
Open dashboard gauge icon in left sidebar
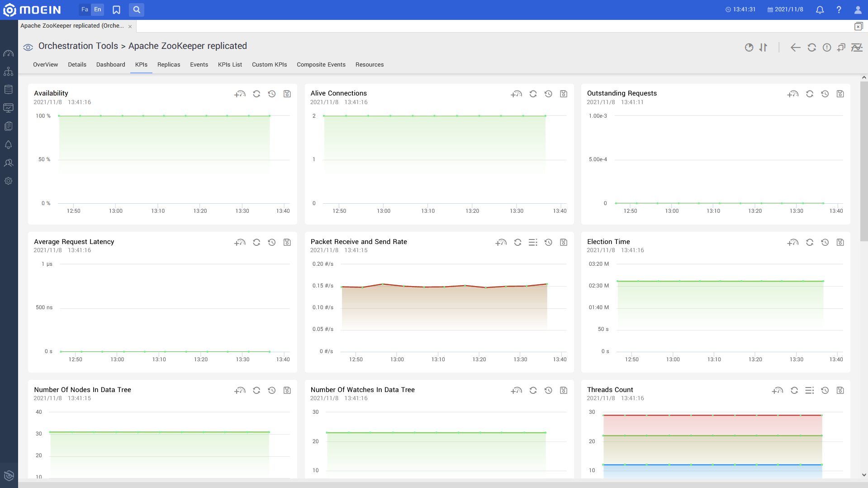coord(9,54)
